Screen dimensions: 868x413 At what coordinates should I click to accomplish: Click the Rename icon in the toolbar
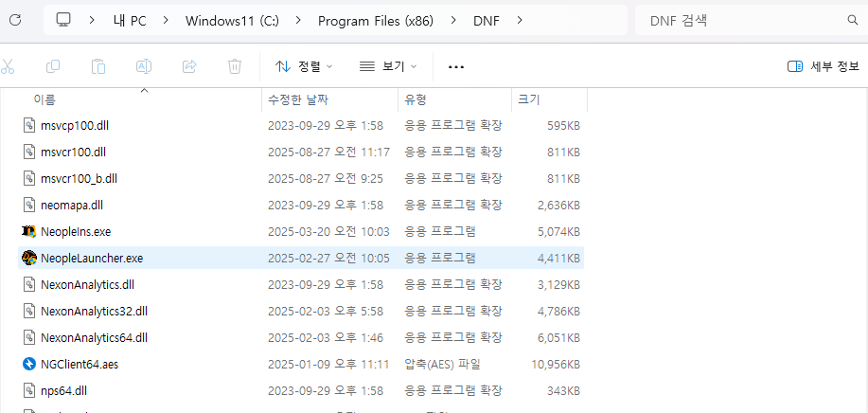pyautogui.click(x=143, y=66)
